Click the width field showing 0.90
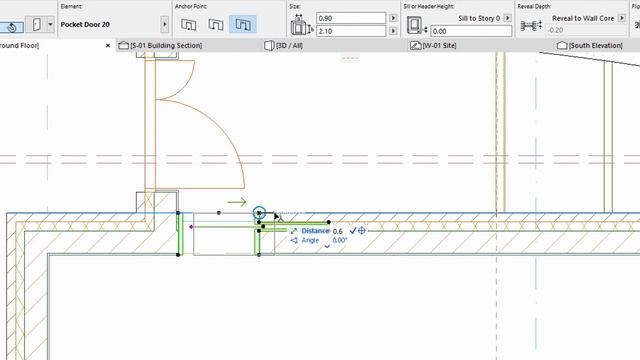The height and width of the screenshot is (360, 640). click(351, 18)
